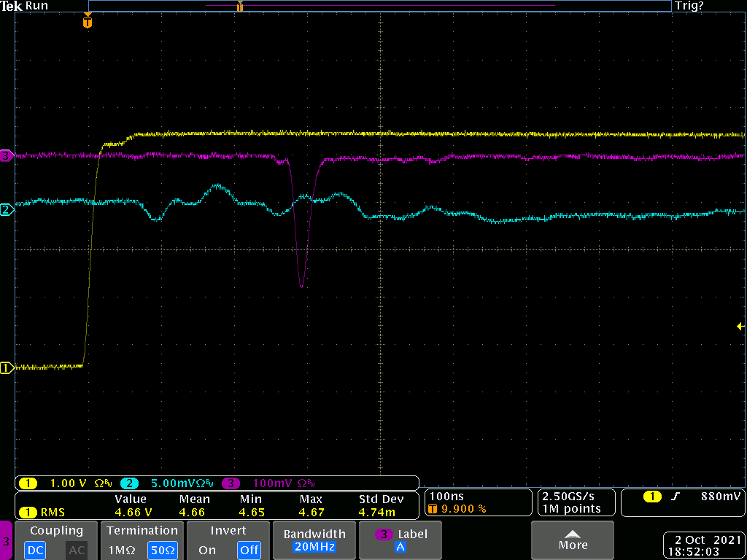Click the RMS measurement readout
The image size is (747, 560).
click(44, 513)
